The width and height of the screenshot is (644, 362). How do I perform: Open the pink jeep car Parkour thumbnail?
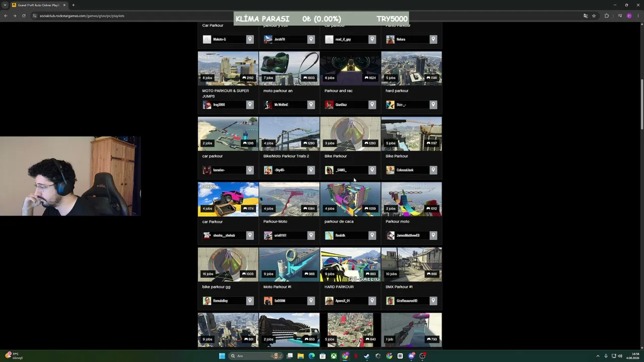[228, 199]
